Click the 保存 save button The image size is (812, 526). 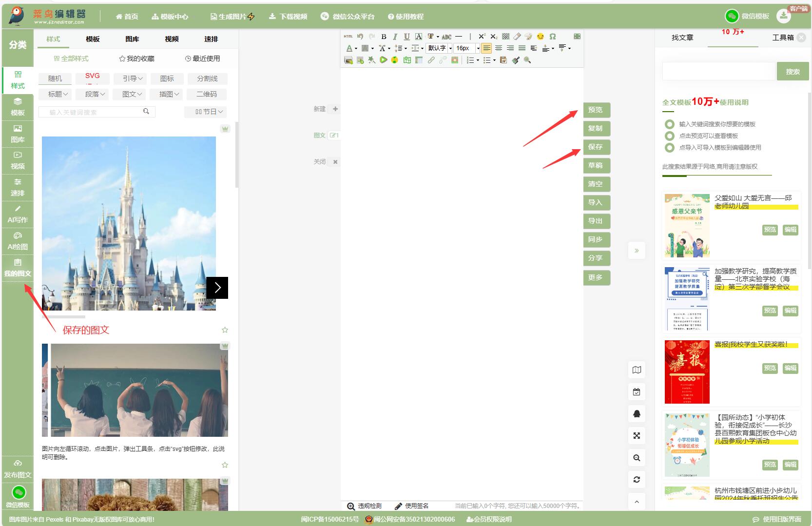tap(597, 147)
